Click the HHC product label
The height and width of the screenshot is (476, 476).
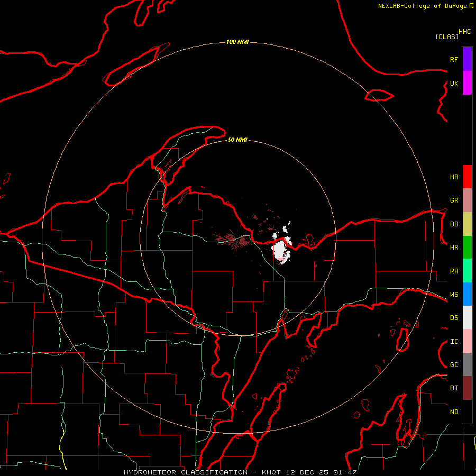click(x=465, y=32)
